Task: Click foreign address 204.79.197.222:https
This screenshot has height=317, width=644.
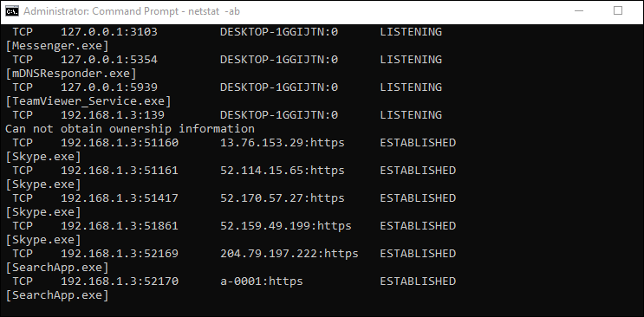Action: point(289,254)
